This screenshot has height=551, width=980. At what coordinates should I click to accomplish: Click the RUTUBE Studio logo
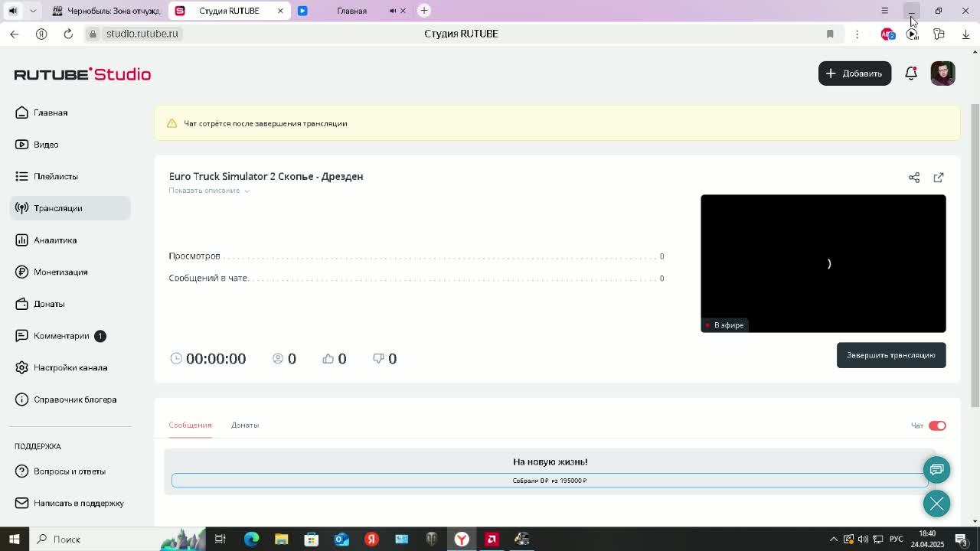coord(83,74)
